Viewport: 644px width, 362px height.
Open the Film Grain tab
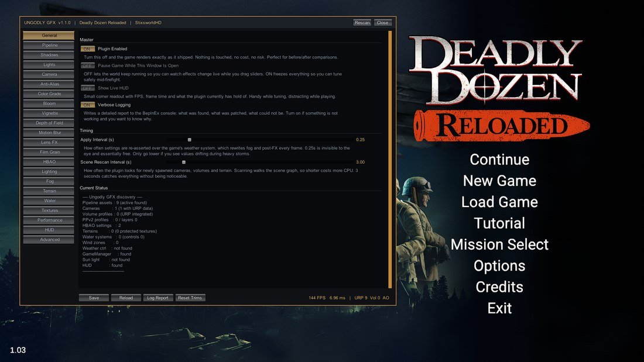pyautogui.click(x=49, y=152)
